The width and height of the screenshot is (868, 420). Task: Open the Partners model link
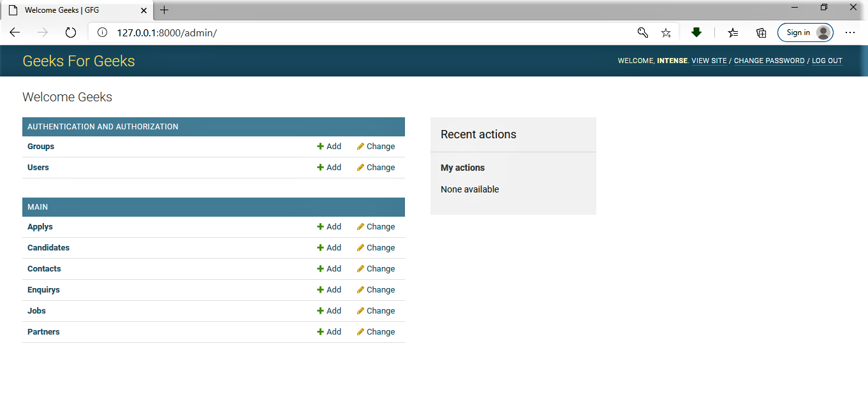[x=43, y=332]
